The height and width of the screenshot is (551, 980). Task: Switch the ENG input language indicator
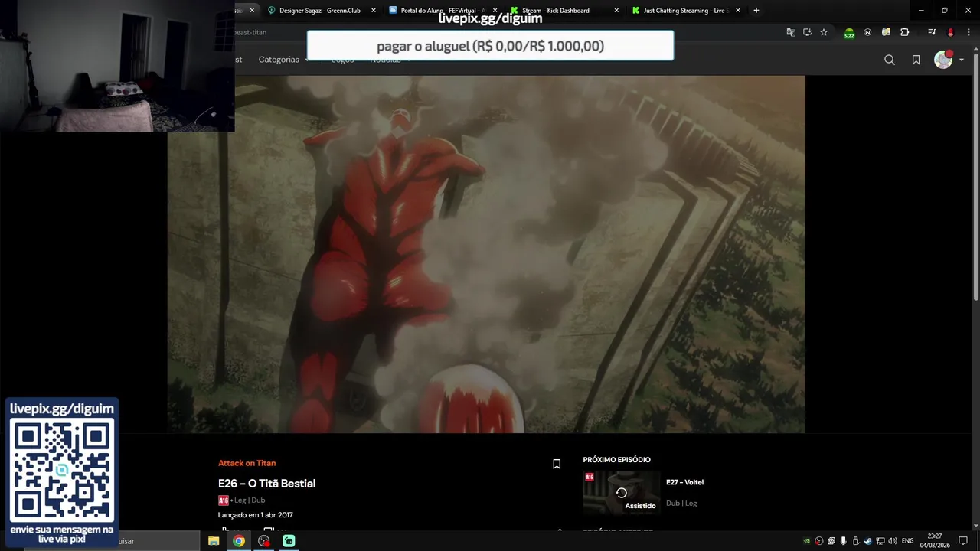tap(908, 541)
